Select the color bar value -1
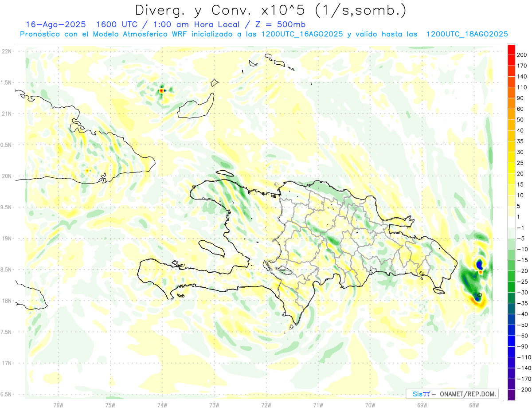The height and width of the screenshot is (411, 532). click(x=521, y=227)
